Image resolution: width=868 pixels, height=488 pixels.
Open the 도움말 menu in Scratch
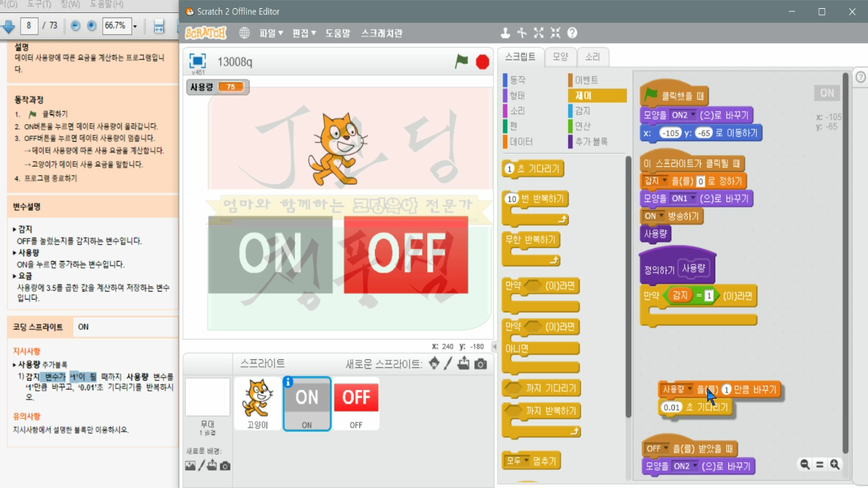tap(338, 33)
